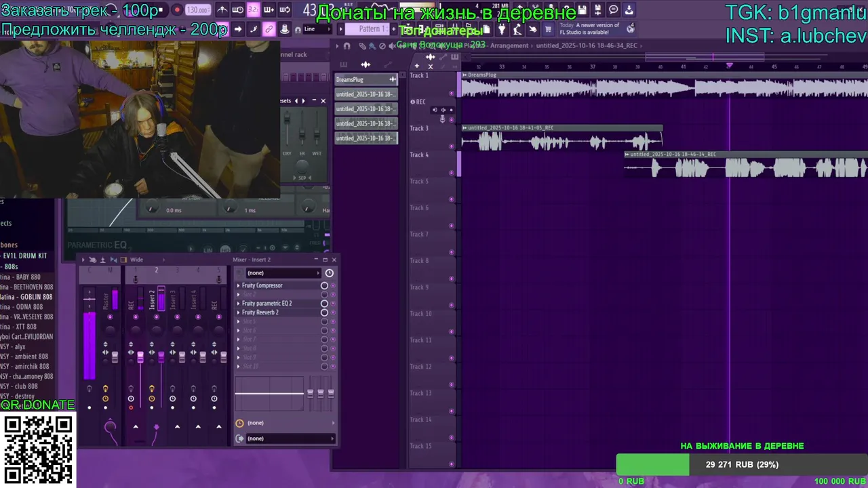This screenshot has width=868, height=488.
Task: Expand the Fruity parametric EQ 2 slot
Action: click(239, 303)
